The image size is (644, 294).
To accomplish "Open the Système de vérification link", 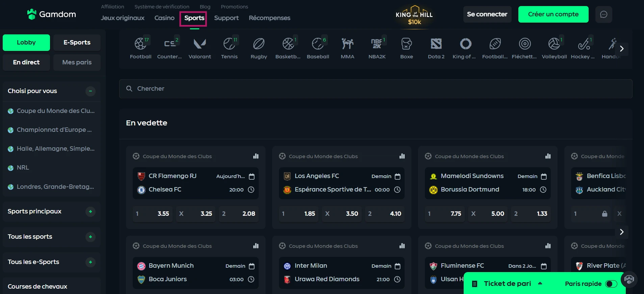I will (x=162, y=7).
